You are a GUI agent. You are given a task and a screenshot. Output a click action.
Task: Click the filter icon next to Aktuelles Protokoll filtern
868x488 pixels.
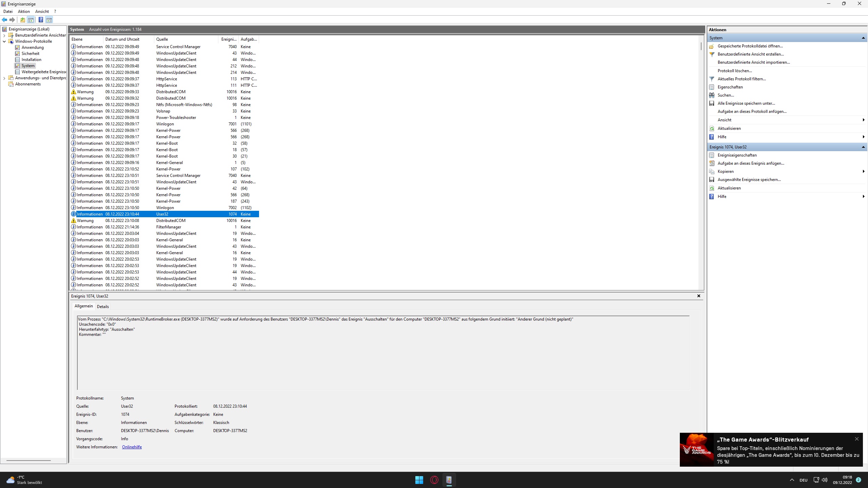712,79
